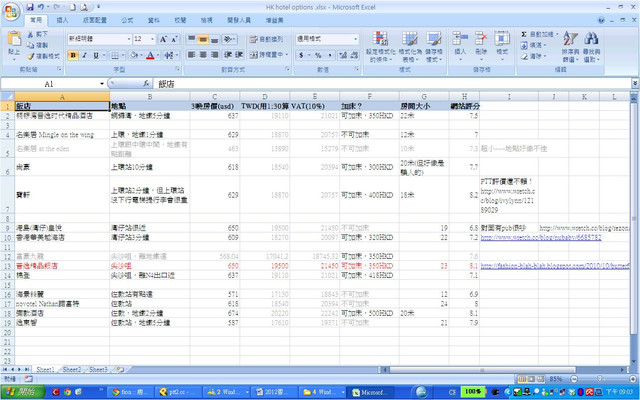The image size is (640, 400).
Task: Switch to Normal view in status bar
Action: [522, 379]
